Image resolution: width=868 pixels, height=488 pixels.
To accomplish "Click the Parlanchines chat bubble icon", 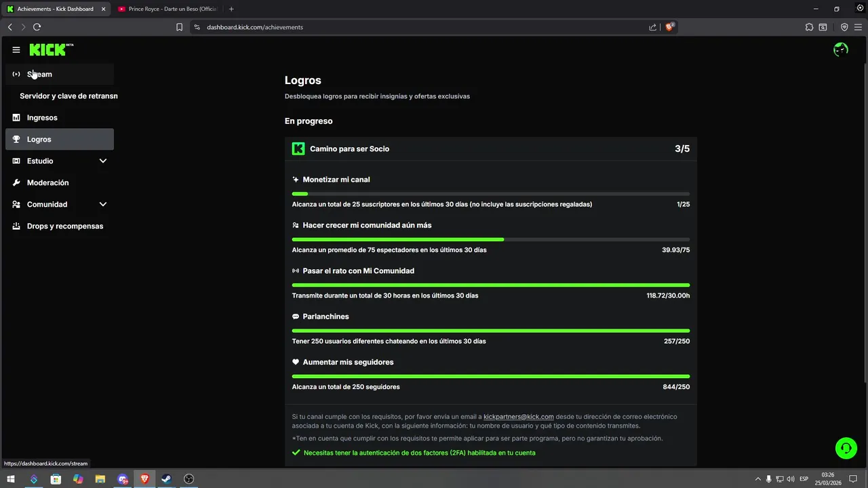I will 296,317.
